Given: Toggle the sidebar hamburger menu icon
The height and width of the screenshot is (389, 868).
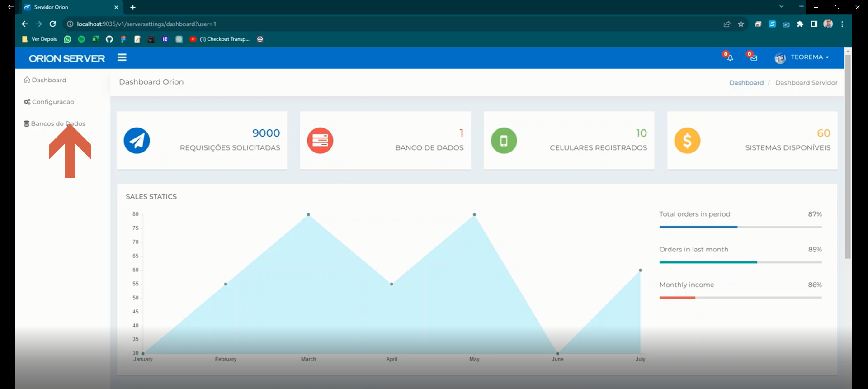Looking at the screenshot, I should (122, 57).
